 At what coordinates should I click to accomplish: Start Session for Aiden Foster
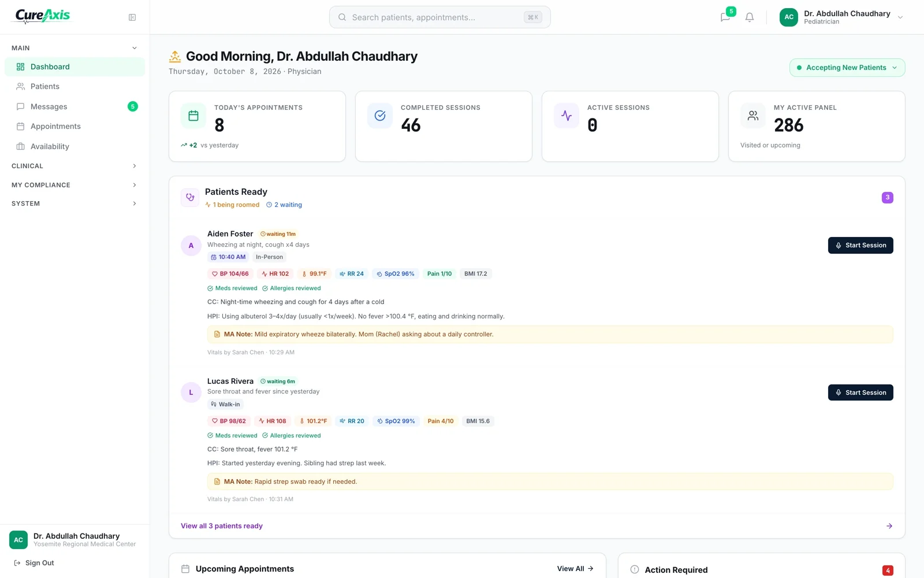pos(860,245)
